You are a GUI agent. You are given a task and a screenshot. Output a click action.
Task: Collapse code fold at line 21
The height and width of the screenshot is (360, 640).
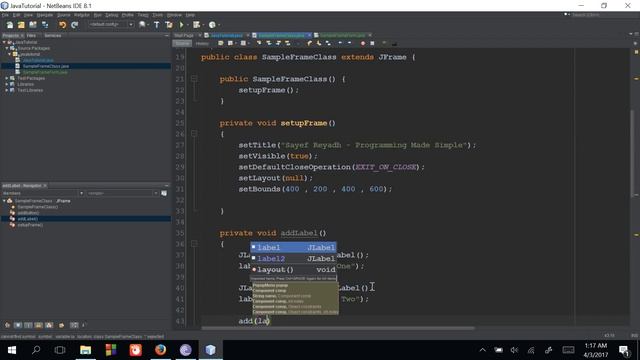[194, 79]
